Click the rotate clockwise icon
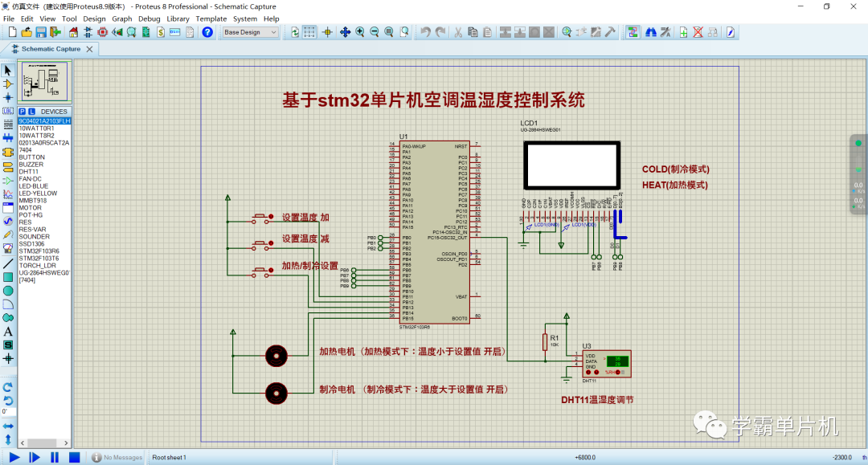Image resolution: width=868 pixels, height=465 pixels. point(8,387)
